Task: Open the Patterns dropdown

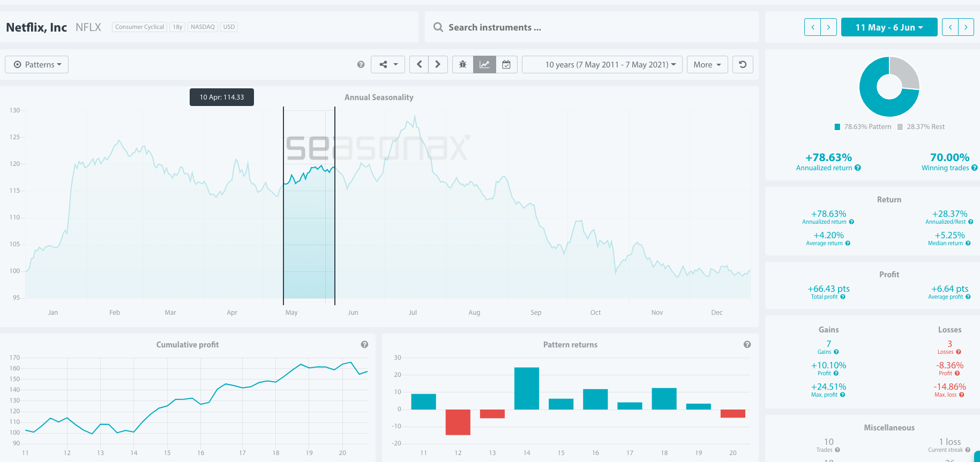Action: (37, 65)
